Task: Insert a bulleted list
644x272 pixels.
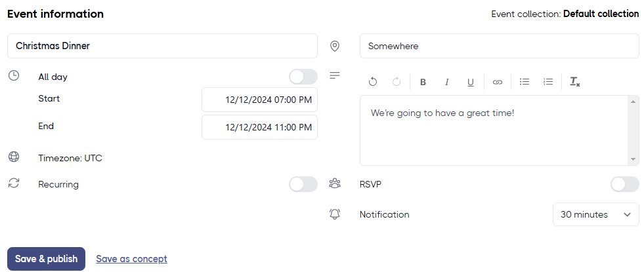Action: pos(525,82)
